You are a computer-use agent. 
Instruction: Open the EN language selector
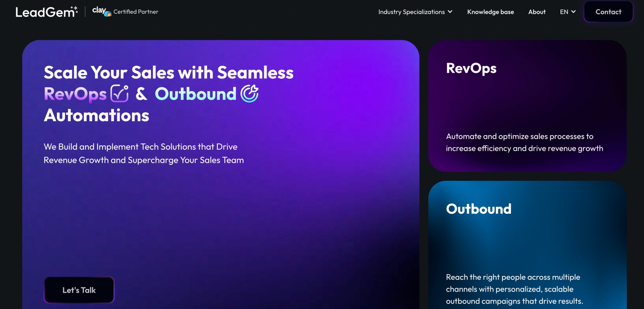[567, 12]
